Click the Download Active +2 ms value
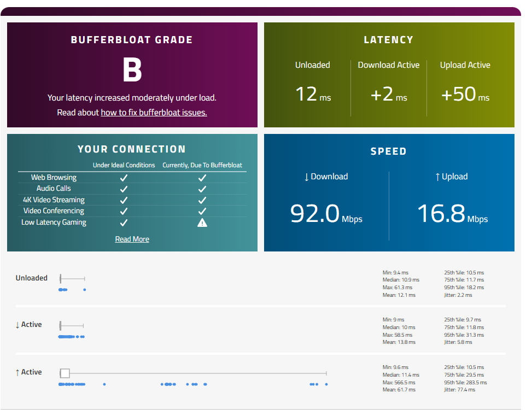 (389, 94)
